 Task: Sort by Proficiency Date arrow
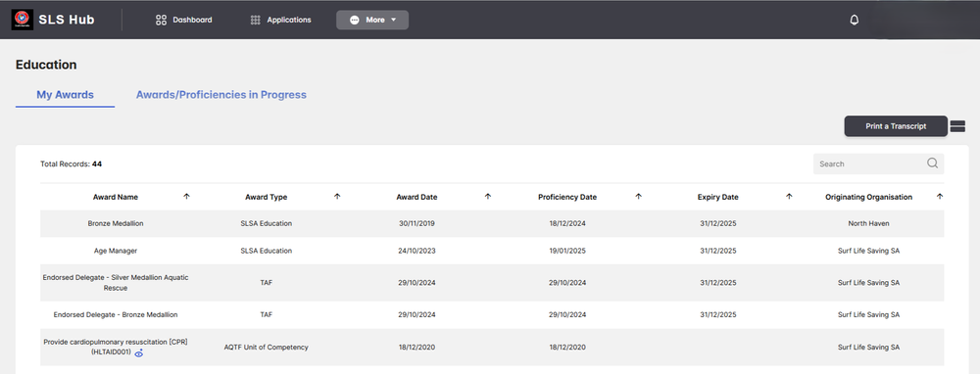[x=638, y=196]
